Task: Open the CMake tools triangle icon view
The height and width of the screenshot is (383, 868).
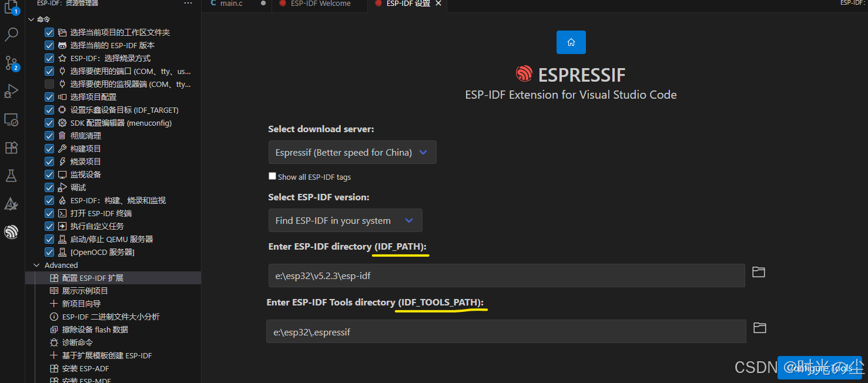Action: pos(11,204)
